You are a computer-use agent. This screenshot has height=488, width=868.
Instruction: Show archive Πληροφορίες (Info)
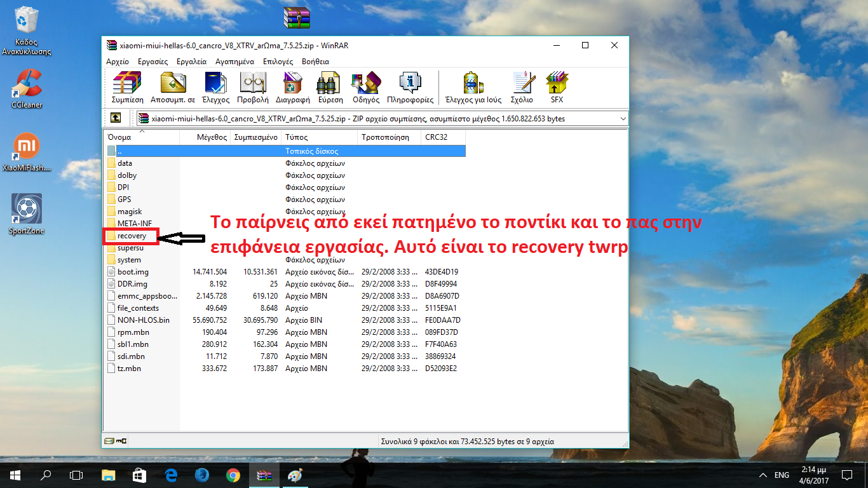(410, 87)
